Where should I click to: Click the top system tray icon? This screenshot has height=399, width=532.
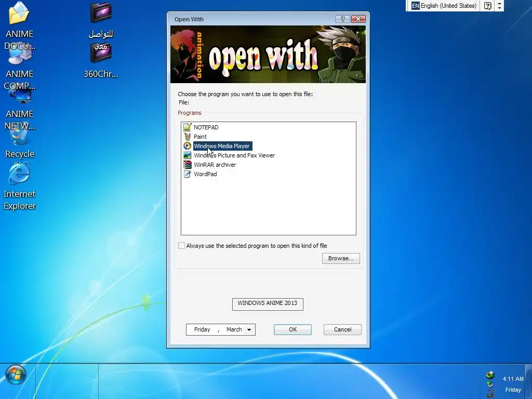(x=490, y=375)
